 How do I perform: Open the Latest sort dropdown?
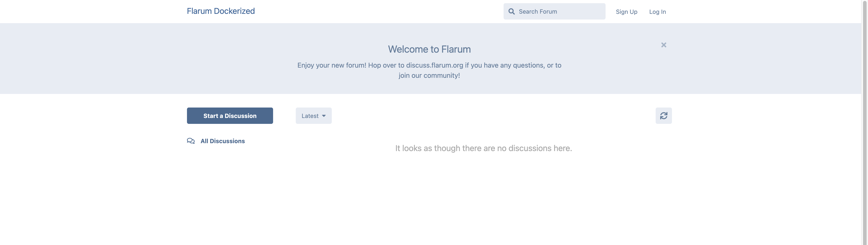click(313, 116)
